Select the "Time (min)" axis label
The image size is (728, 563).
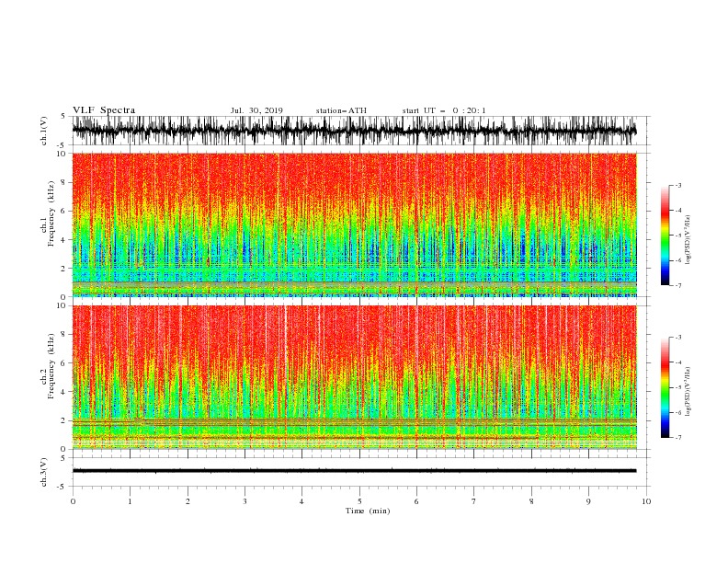(368, 511)
